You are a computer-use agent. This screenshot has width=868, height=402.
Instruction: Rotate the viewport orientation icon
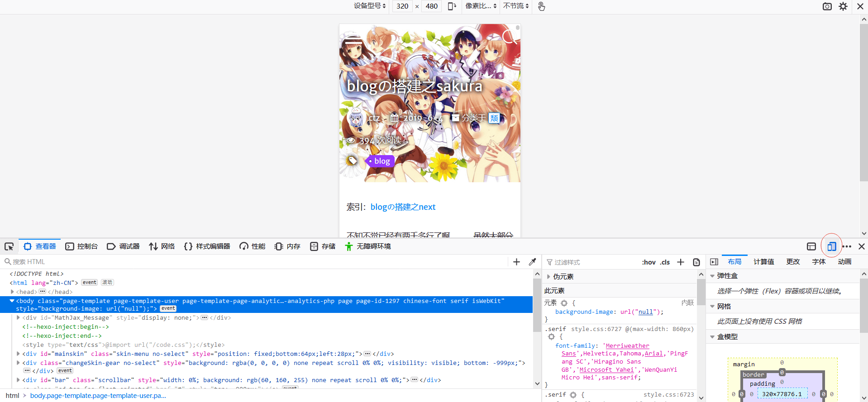pos(452,6)
